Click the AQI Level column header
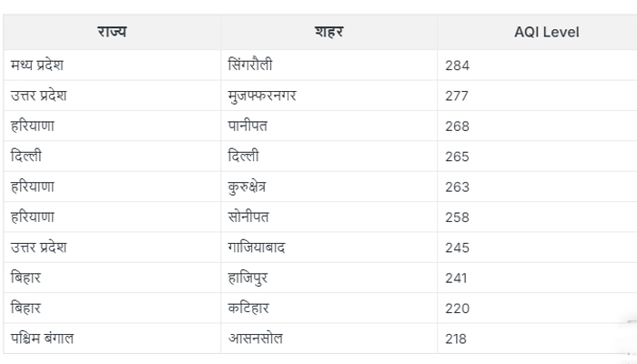637x364 pixels. tap(546, 33)
